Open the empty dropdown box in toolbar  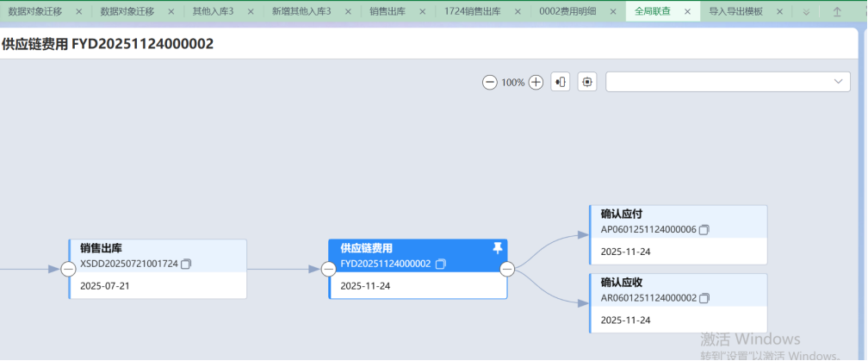(728, 81)
